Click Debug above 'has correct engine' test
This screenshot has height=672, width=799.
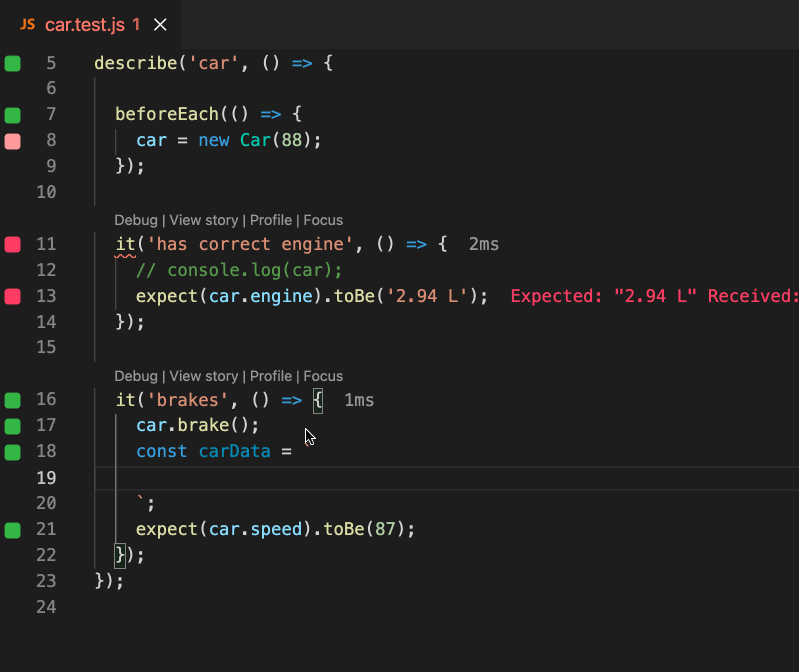tap(135, 220)
